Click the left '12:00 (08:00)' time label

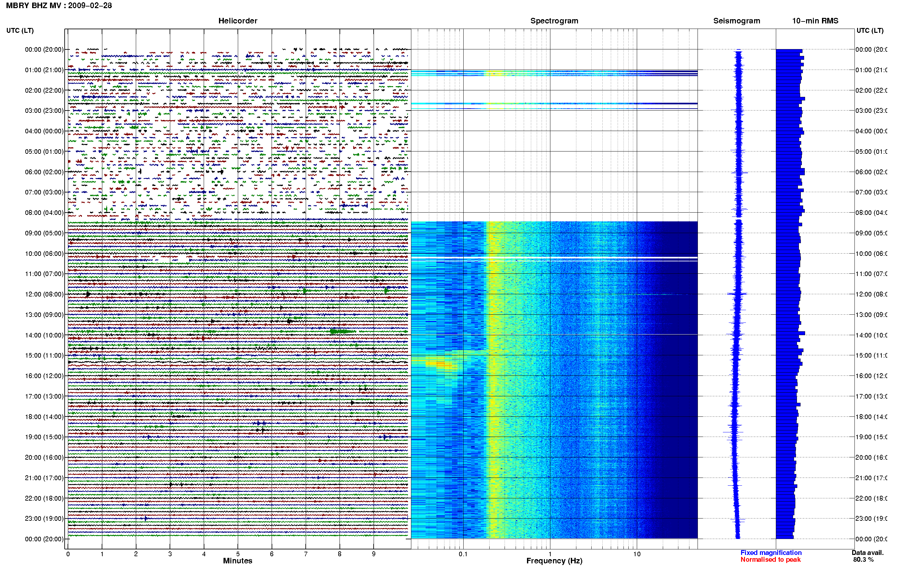click(44, 294)
